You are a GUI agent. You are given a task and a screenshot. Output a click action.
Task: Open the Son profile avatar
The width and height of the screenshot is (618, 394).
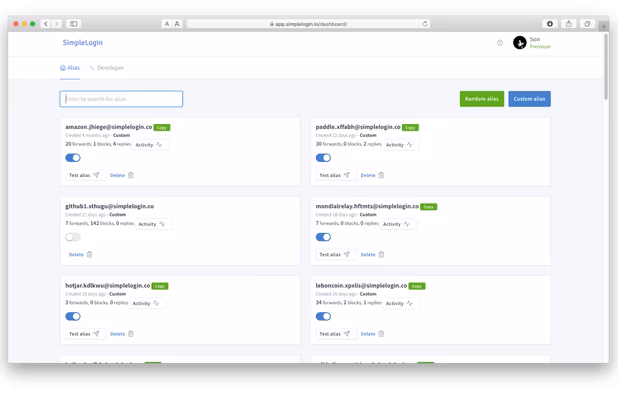coord(519,43)
